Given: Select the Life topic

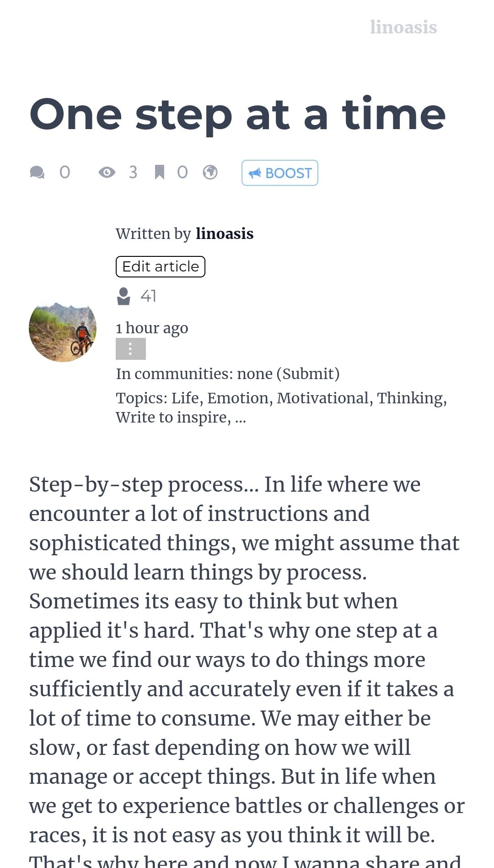Looking at the screenshot, I should (x=185, y=398).
